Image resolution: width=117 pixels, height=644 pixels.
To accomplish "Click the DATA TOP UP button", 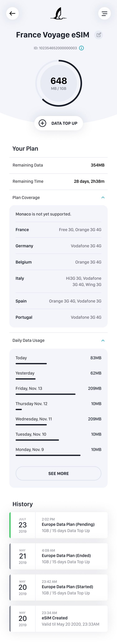I will pos(58,123).
